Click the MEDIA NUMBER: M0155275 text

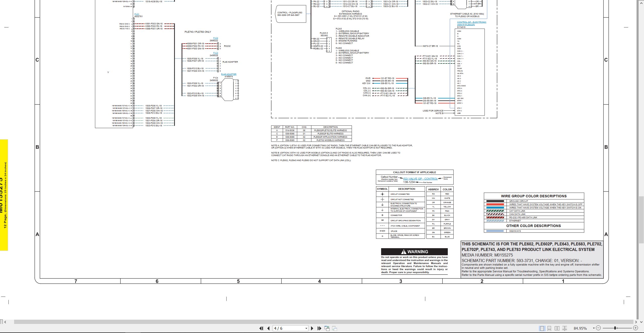[487, 255]
